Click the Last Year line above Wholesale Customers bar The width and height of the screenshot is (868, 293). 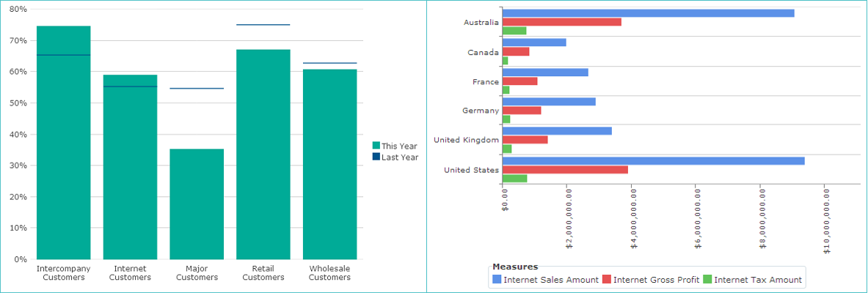(x=330, y=63)
